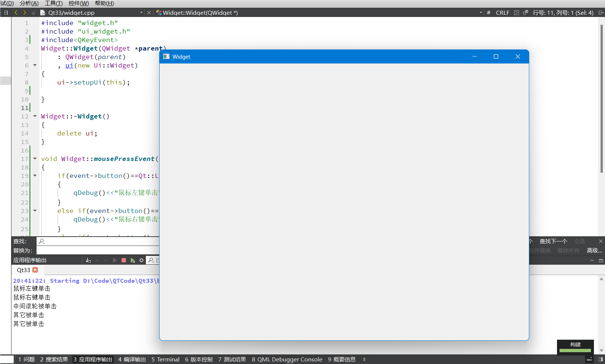The width and height of the screenshot is (605, 364).
Task: Toggle the right sidebar icon in status bar
Action: (601, 359)
